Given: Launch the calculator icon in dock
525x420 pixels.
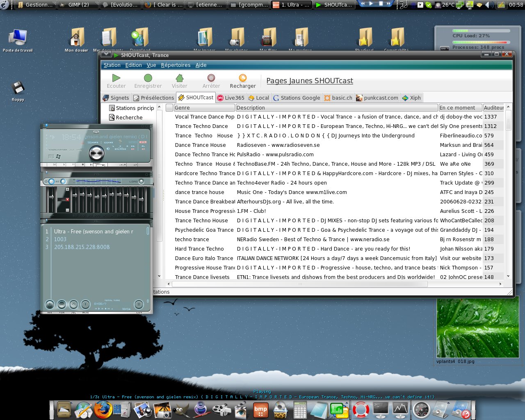Looking at the screenshot, I should 300,409.
